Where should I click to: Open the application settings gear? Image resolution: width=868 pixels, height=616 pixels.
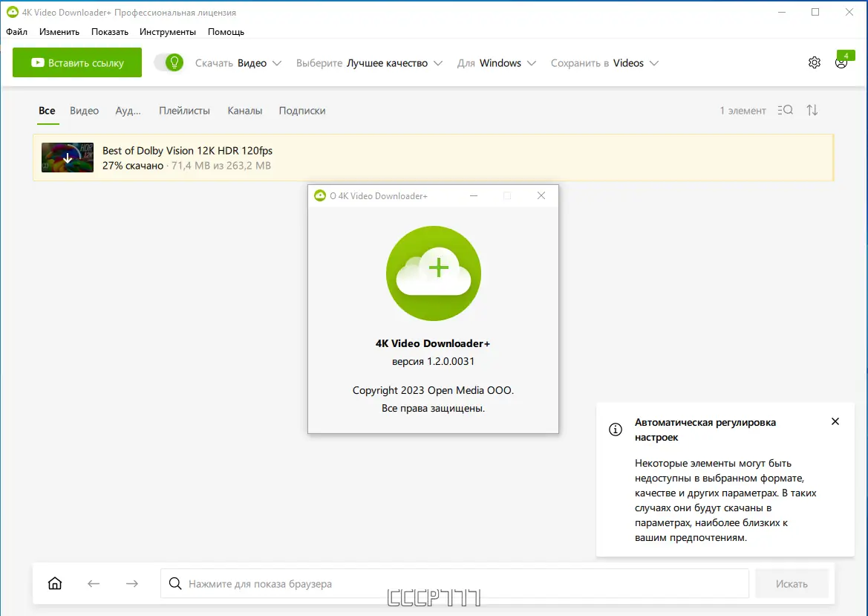(x=814, y=62)
